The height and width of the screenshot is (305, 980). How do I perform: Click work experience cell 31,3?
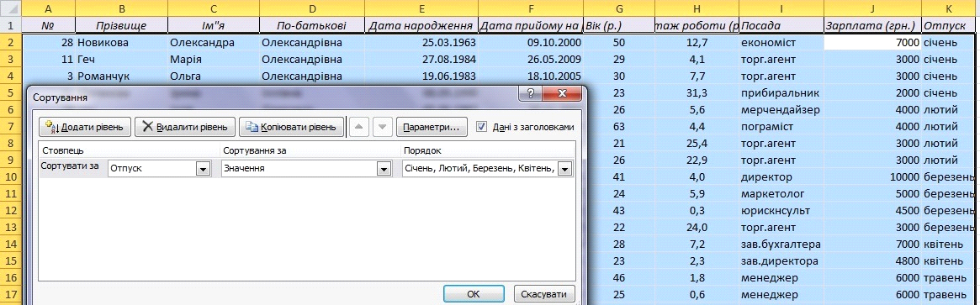(697, 93)
